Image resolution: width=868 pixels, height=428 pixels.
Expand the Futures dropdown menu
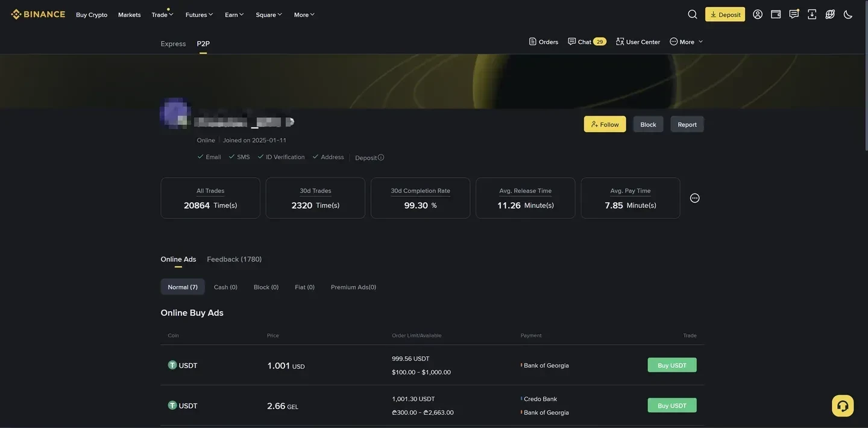click(199, 14)
